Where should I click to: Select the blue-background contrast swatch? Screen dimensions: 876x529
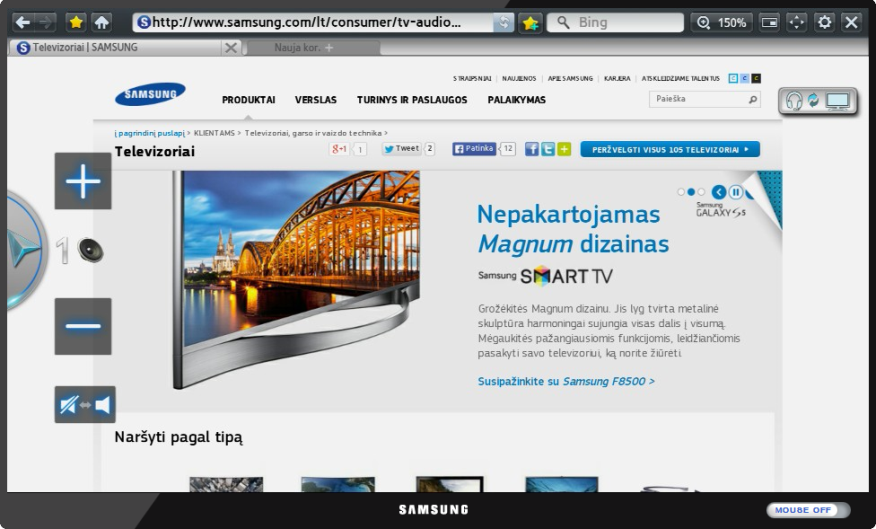click(x=745, y=79)
